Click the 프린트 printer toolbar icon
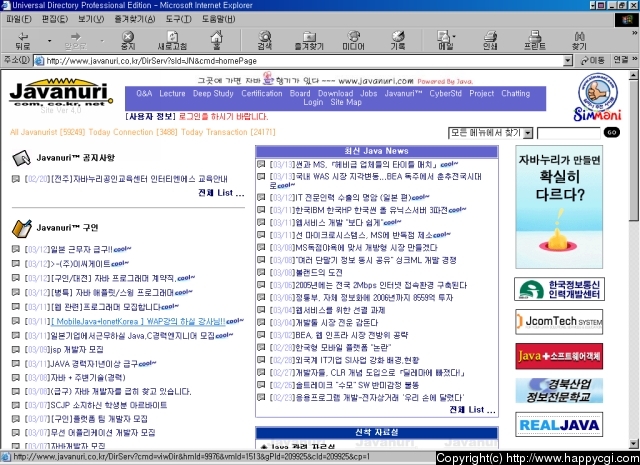 [535, 40]
